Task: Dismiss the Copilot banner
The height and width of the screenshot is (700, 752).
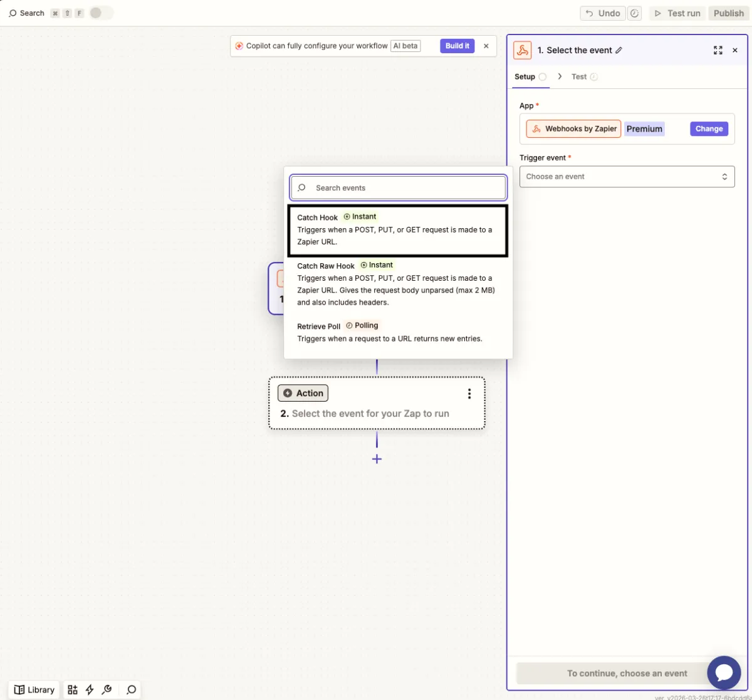Action: pyautogui.click(x=486, y=46)
